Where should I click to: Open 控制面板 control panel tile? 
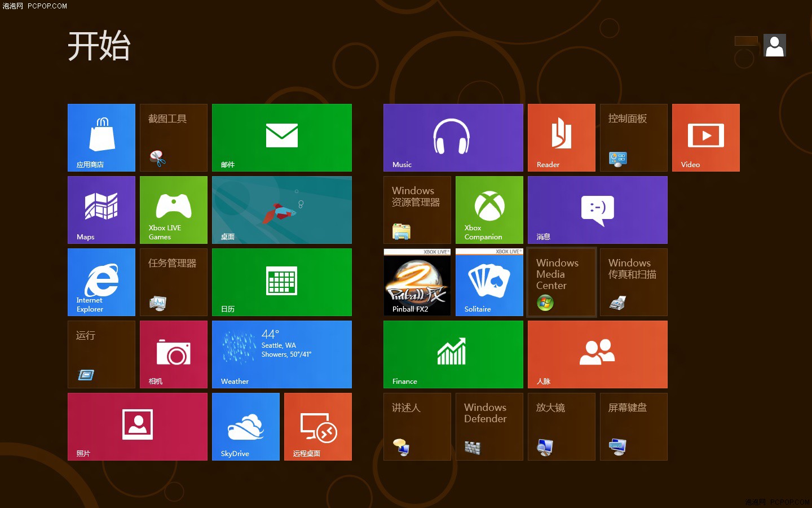click(634, 138)
